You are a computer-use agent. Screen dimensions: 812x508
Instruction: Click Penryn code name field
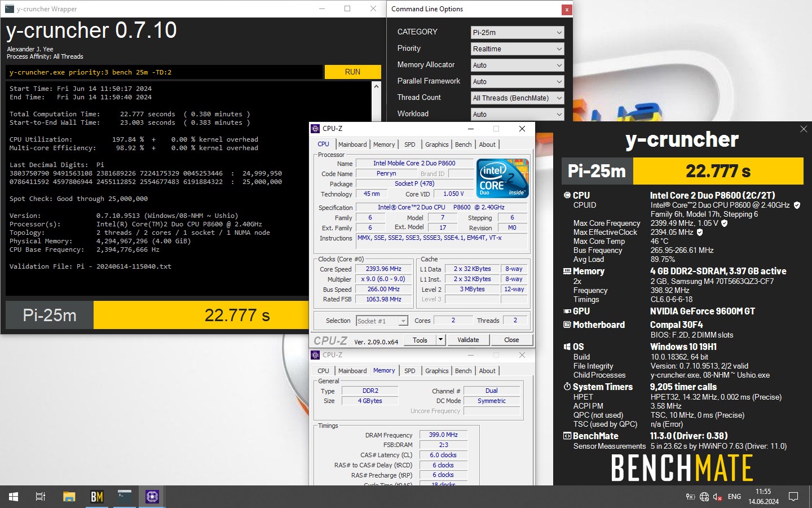[x=386, y=174]
